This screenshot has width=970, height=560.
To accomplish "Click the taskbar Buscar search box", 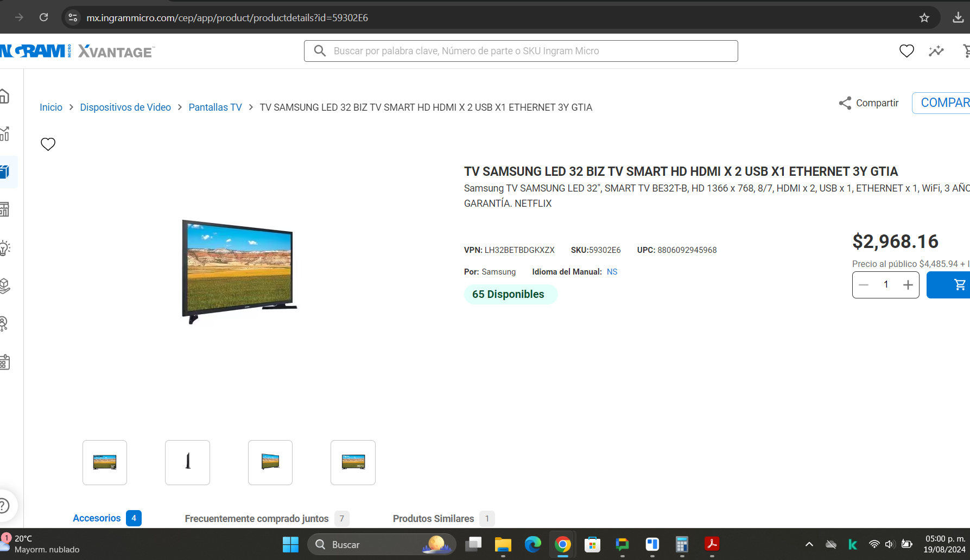I will [382, 544].
